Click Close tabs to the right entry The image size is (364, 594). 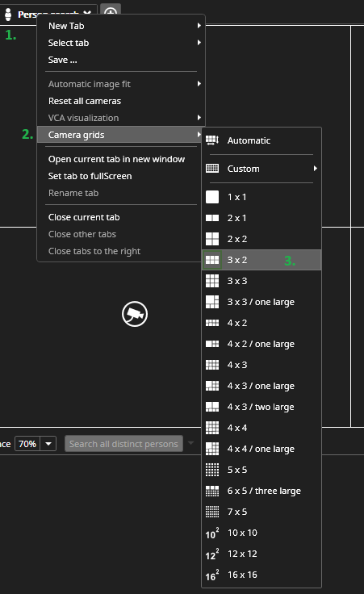tap(94, 251)
